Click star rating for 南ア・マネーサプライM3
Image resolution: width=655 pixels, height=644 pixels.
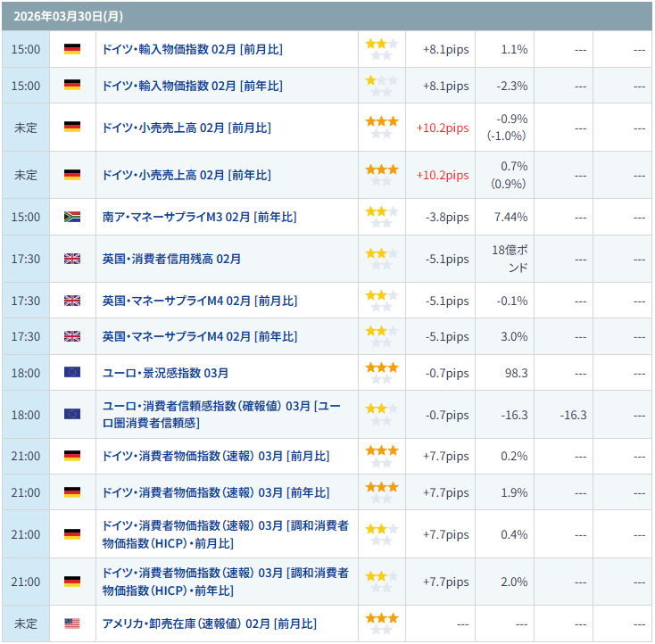pyautogui.click(x=381, y=217)
